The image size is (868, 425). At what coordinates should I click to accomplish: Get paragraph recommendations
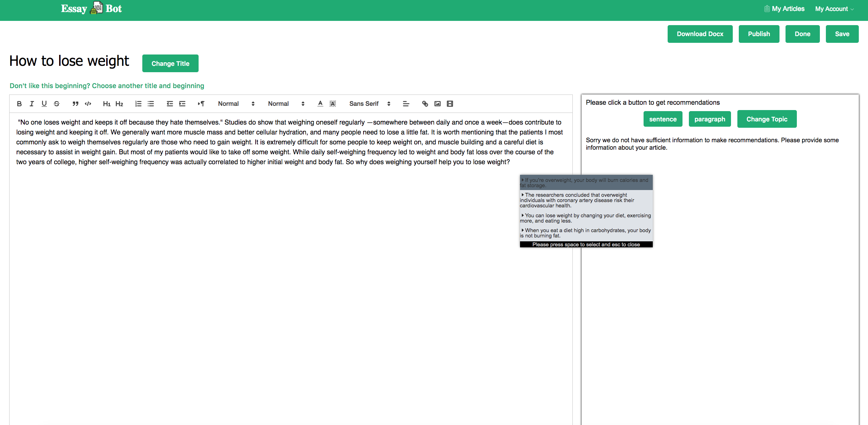click(710, 119)
